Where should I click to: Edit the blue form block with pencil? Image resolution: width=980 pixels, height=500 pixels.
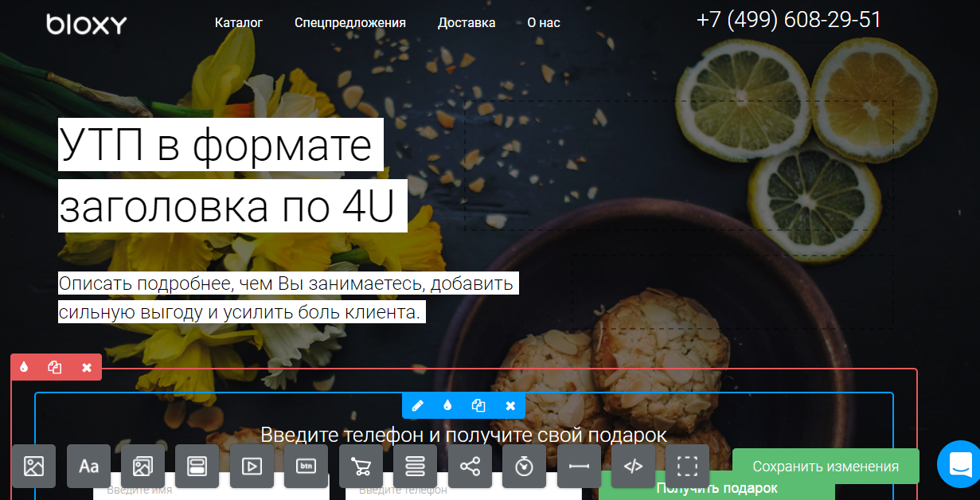coord(416,405)
